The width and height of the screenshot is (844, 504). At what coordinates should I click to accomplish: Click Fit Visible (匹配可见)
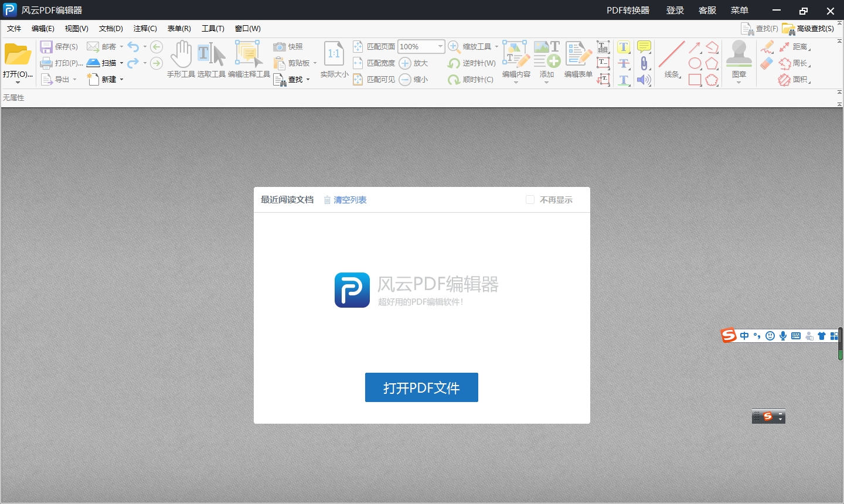tap(374, 80)
